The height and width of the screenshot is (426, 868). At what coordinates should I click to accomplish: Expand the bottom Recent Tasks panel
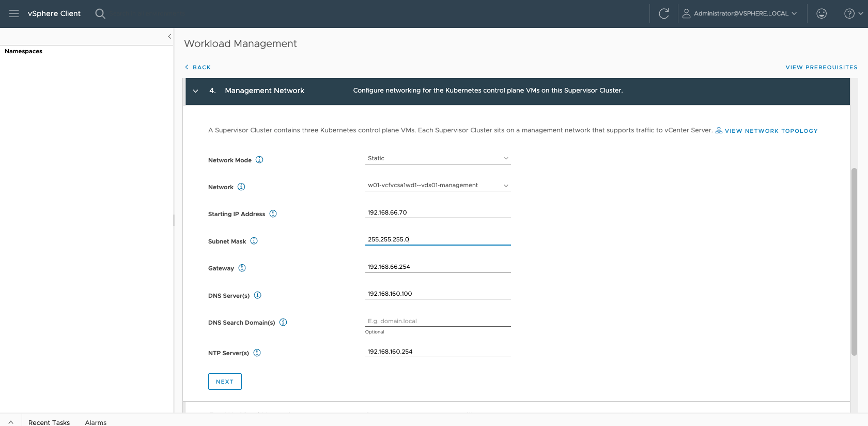[11, 422]
